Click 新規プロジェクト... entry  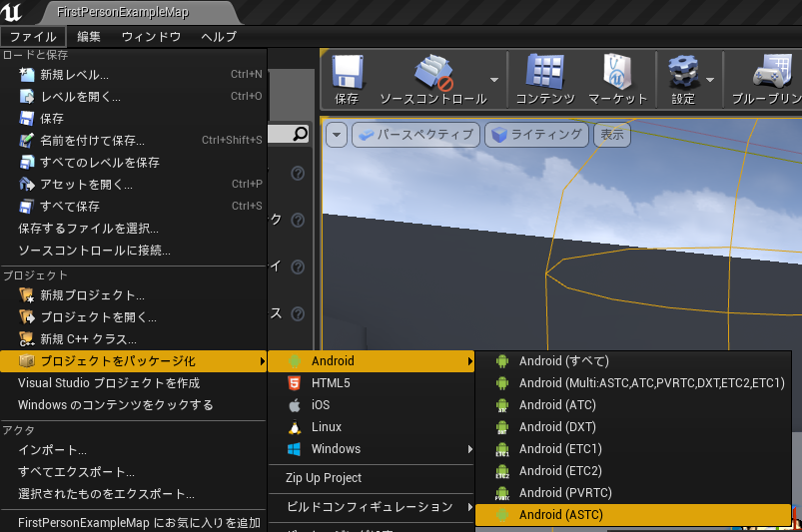tap(134, 295)
